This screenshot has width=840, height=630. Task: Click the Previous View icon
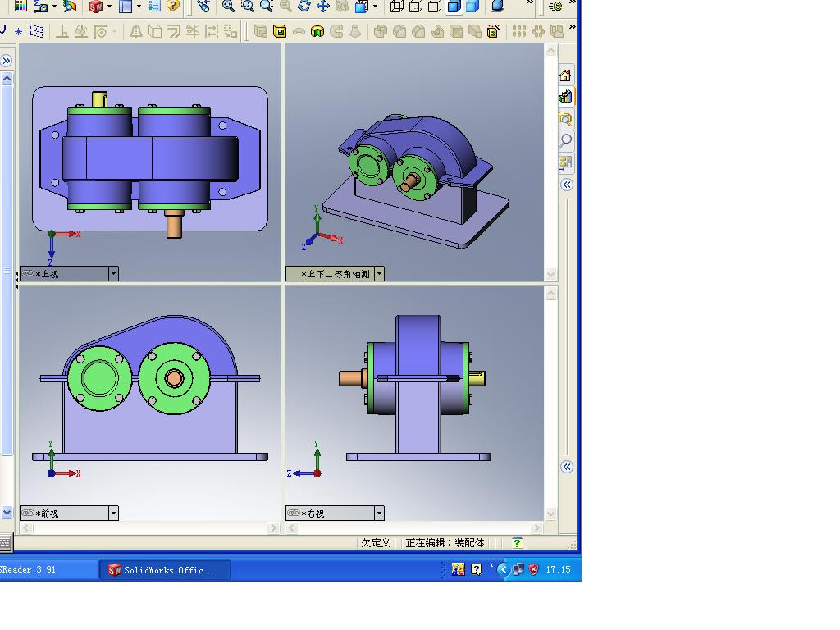pyautogui.click(x=203, y=7)
